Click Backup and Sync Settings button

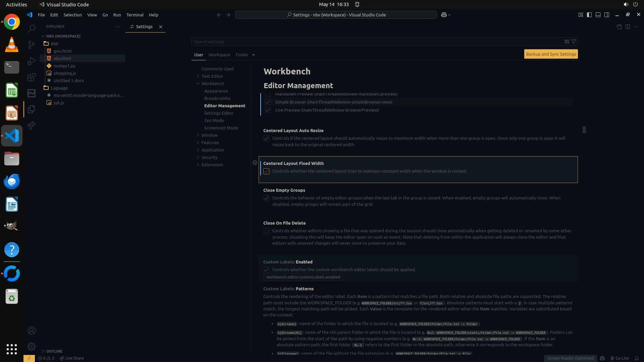click(551, 54)
